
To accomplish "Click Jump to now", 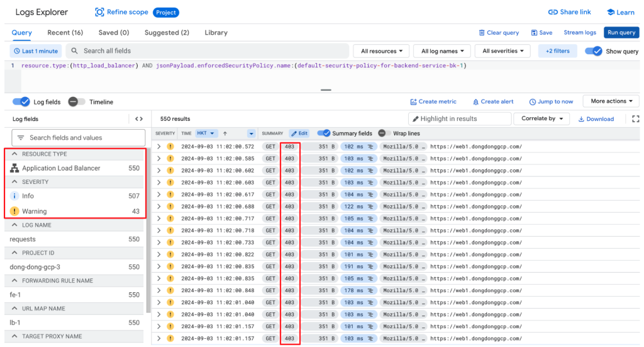I will coord(551,101).
